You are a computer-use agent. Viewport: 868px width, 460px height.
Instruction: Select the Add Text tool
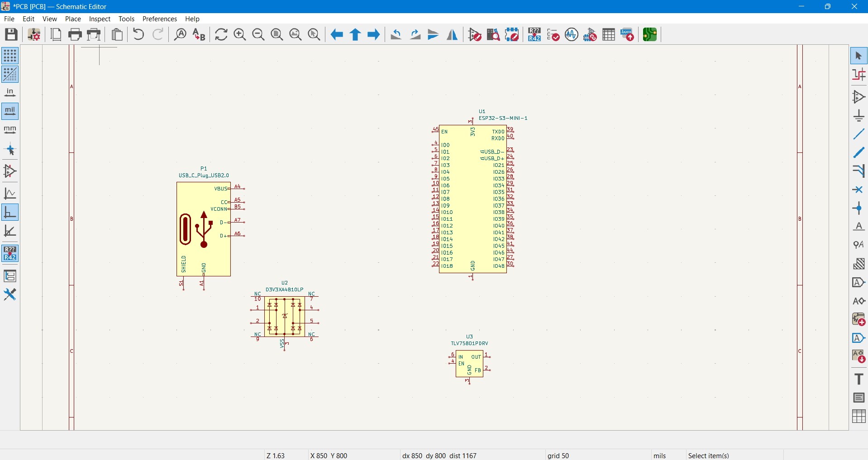(x=858, y=379)
